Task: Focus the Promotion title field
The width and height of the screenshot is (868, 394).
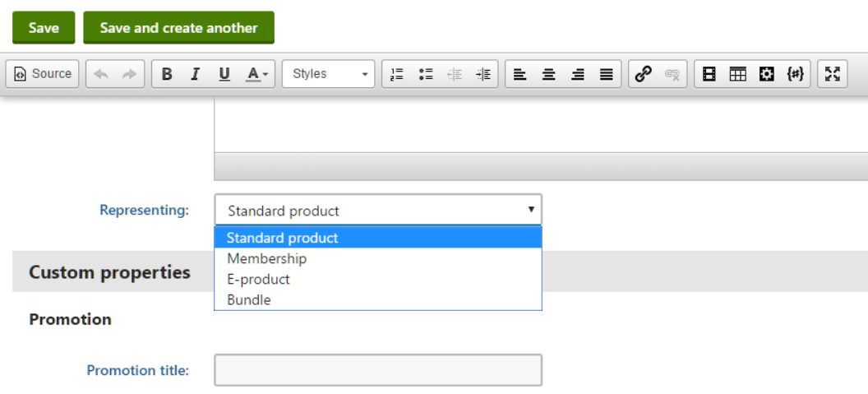Action: point(378,370)
